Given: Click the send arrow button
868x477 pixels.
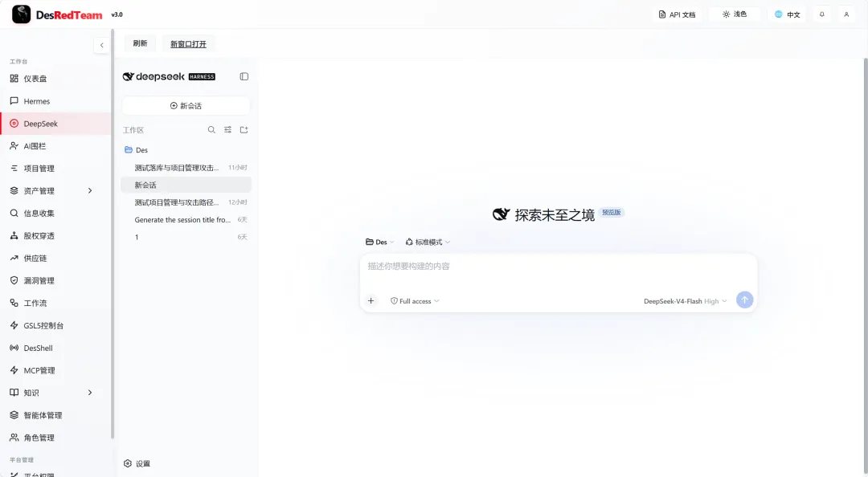Looking at the screenshot, I should tap(744, 300).
